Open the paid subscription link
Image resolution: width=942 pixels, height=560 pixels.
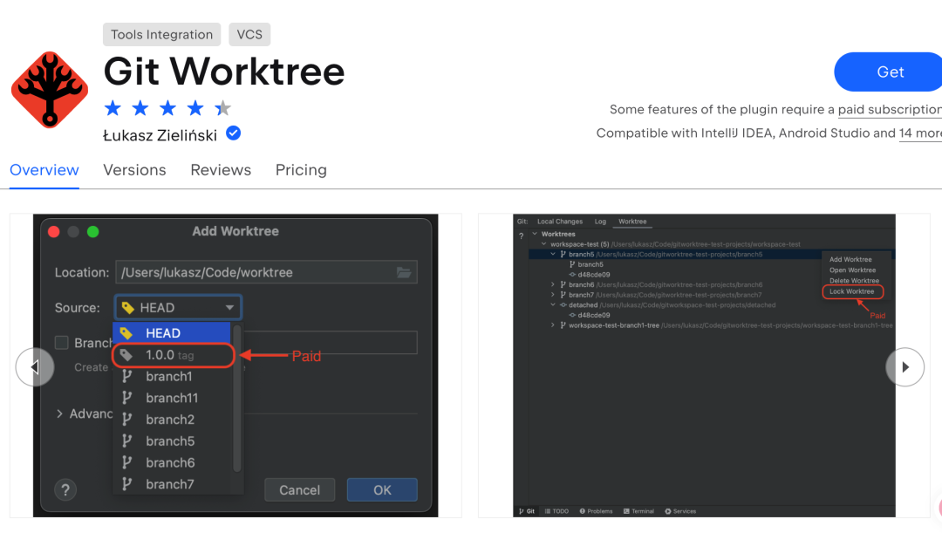point(889,109)
